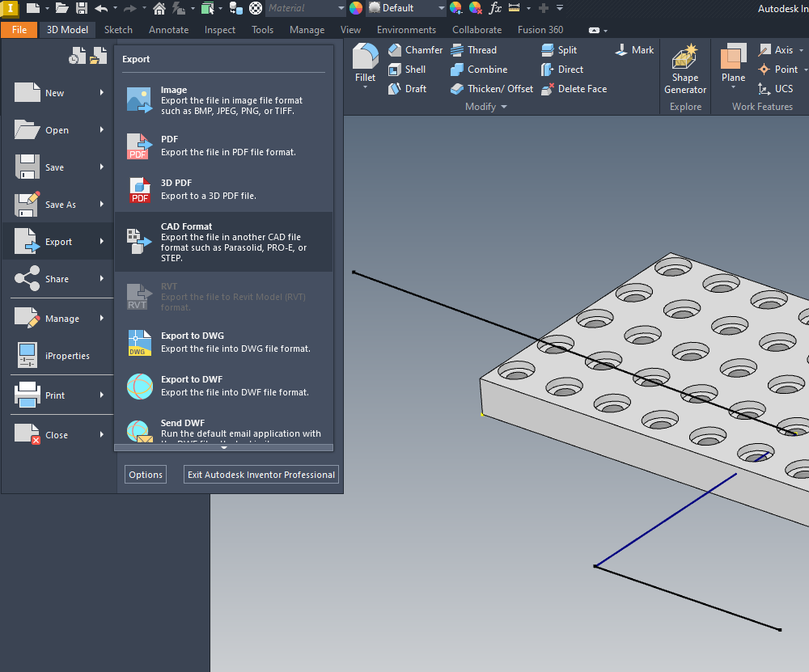Expand the New submenu arrow
The image size is (809, 672).
[x=102, y=93]
